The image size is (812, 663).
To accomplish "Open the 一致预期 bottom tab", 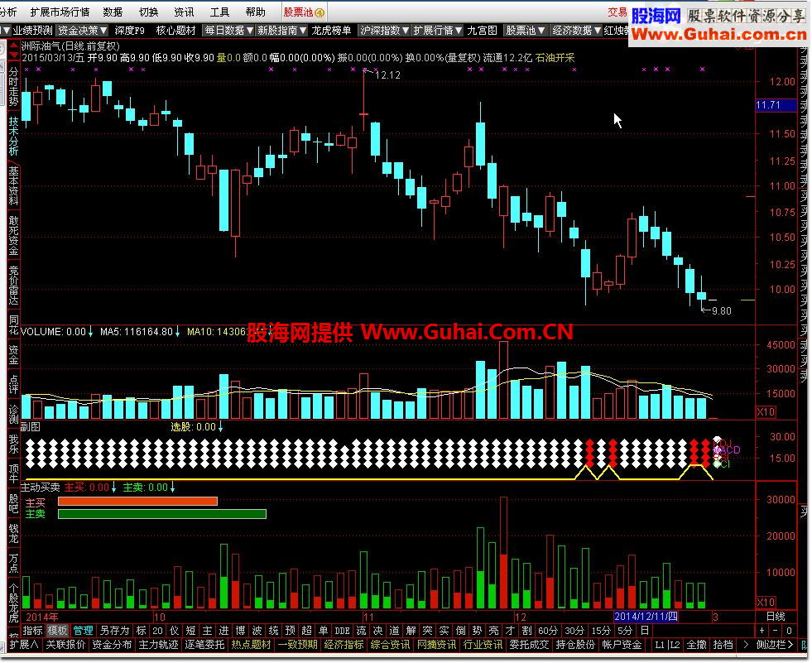I will coord(297,644).
